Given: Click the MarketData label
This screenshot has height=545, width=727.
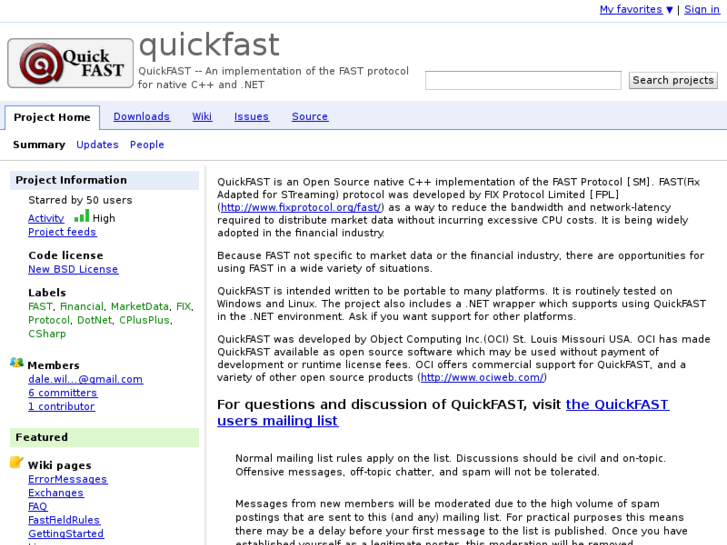Looking at the screenshot, I should pos(140,307).
